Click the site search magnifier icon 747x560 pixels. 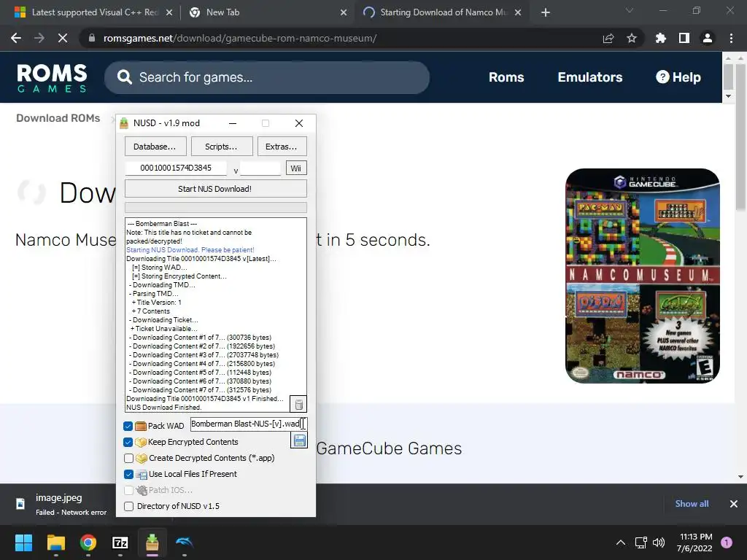pyautogui.click(x=124, y=77)
